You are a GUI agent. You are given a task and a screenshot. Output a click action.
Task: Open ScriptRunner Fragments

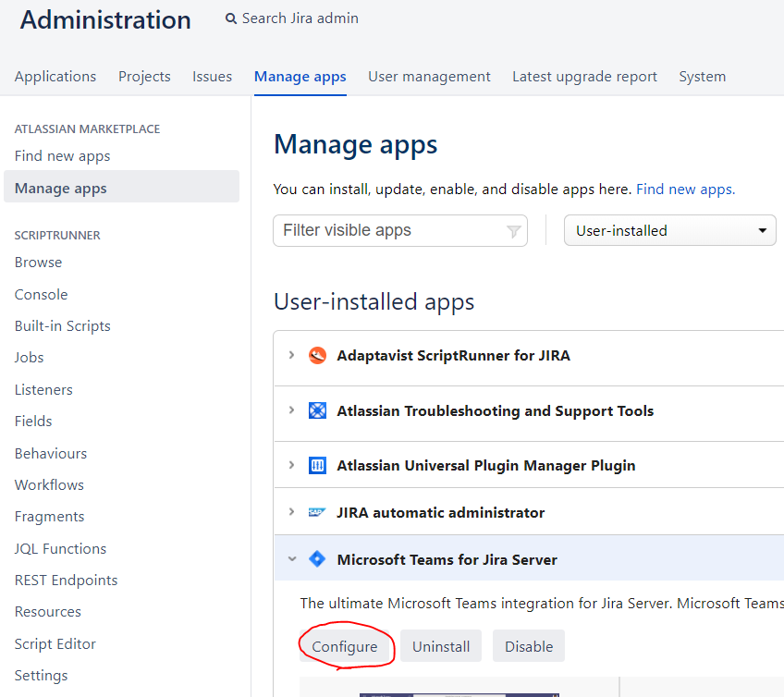pos(50,517)
